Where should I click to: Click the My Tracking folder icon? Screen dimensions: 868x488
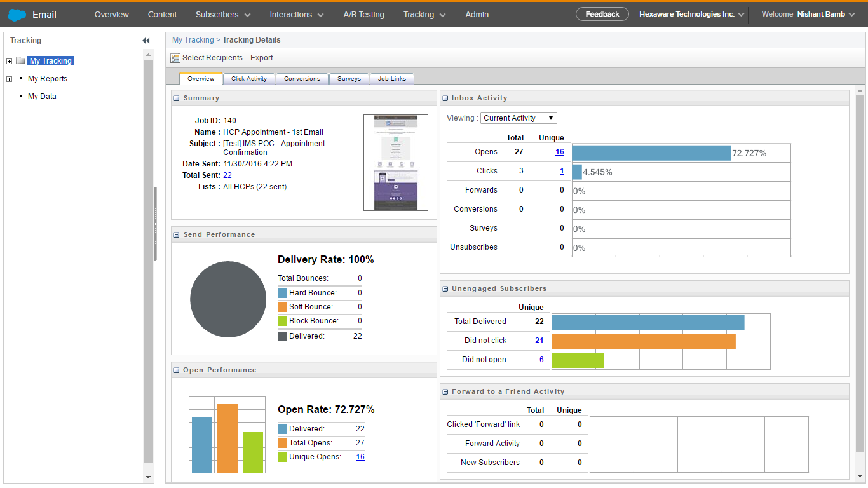tap(21, 61)
